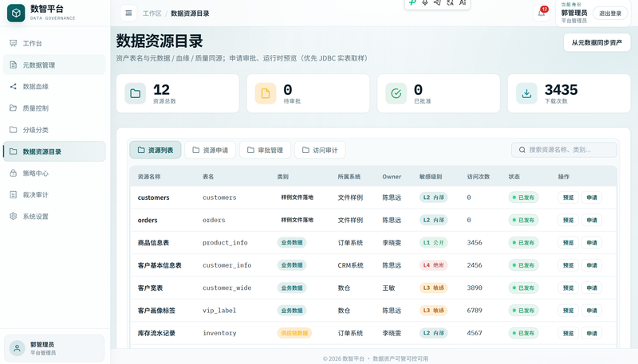Screen dimensions: 638x364
Task: Click the 下载次数 download icon
Action: (x=526, y=93)
